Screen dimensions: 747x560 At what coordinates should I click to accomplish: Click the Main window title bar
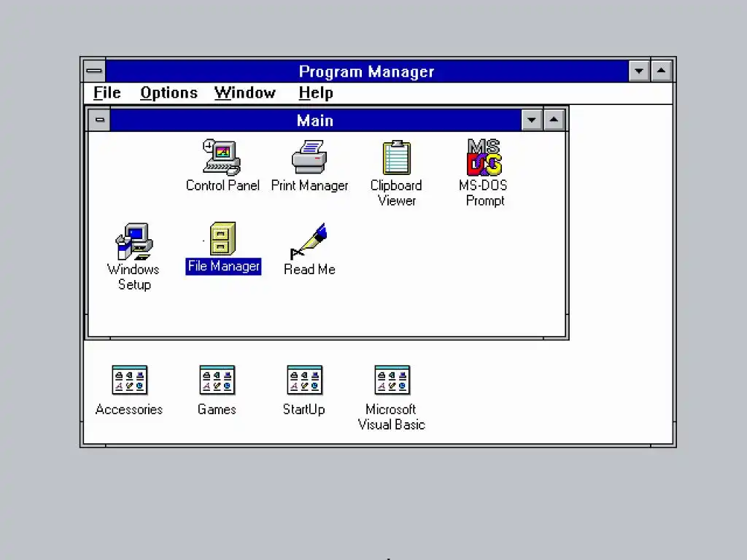[315, 120]
